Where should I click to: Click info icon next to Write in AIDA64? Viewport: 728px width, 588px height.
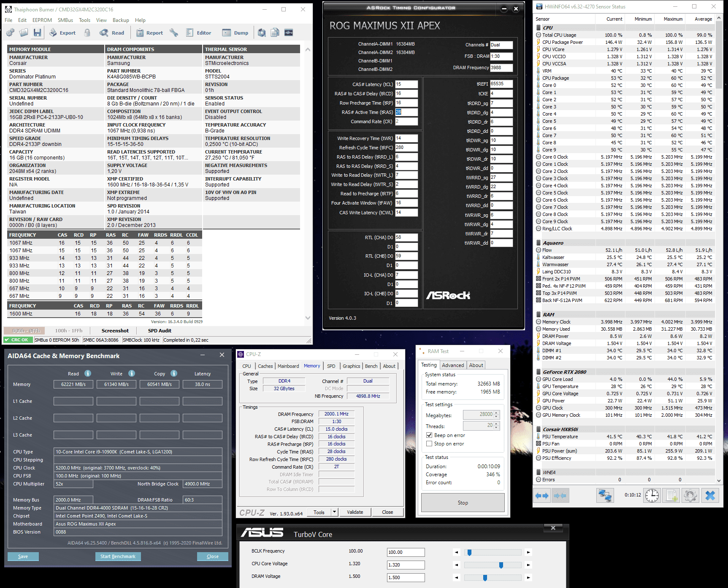pos(132,373)
